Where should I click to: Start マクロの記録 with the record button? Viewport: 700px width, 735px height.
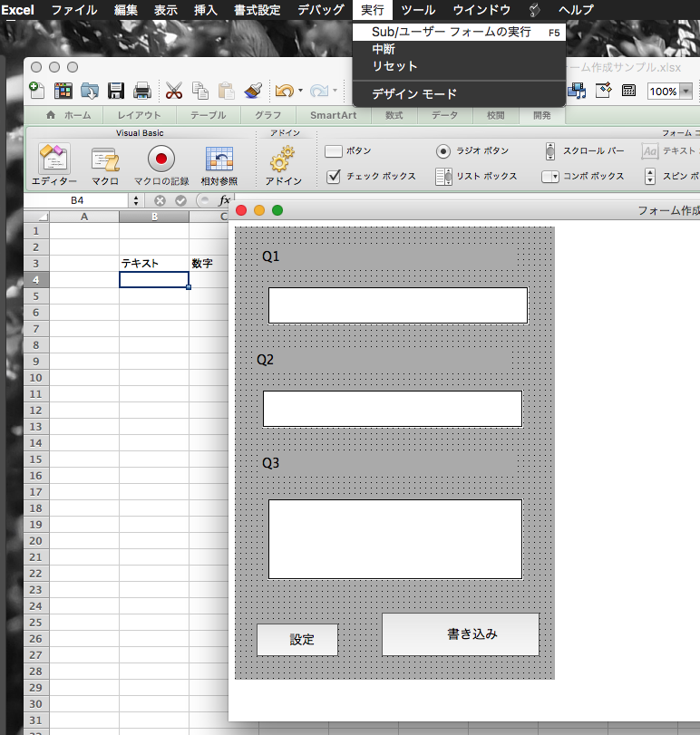[x=161, y=160]
